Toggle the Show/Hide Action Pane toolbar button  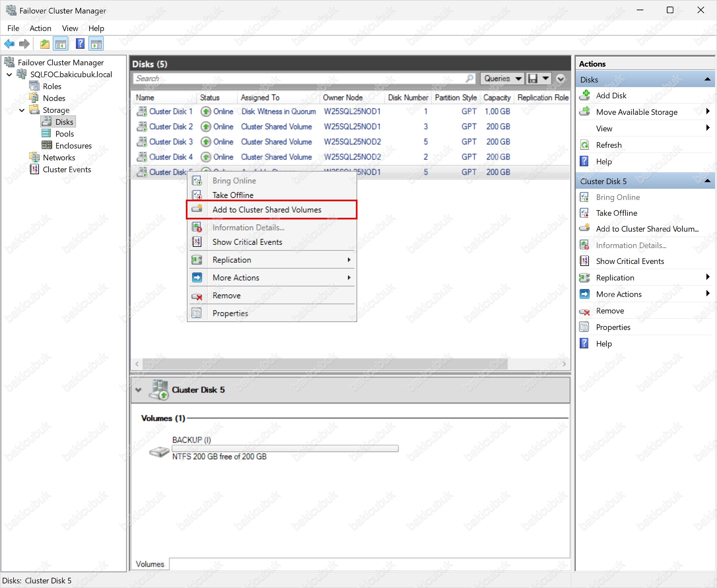96,44
